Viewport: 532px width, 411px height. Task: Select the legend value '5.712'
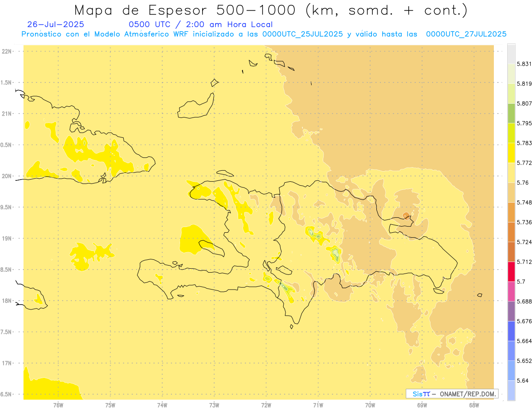[524, 262]
